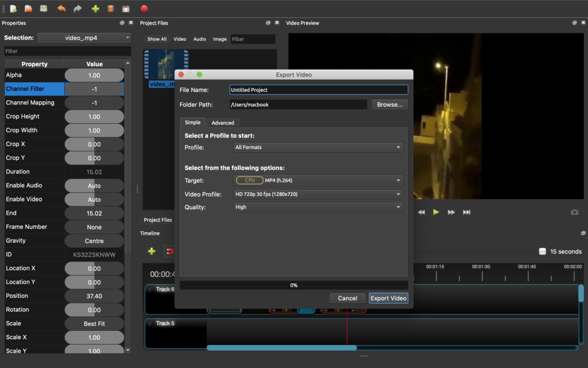Screen dimensions: 588x368
Task: Undock the Timeline panel
Action: pyautogui.click(x=583, y=233)
